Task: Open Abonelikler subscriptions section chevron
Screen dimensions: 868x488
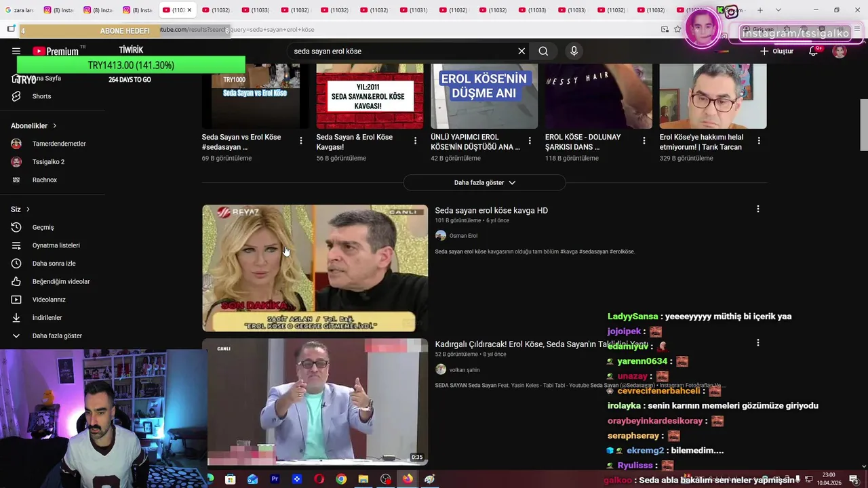Action: [x=55, y=126]
